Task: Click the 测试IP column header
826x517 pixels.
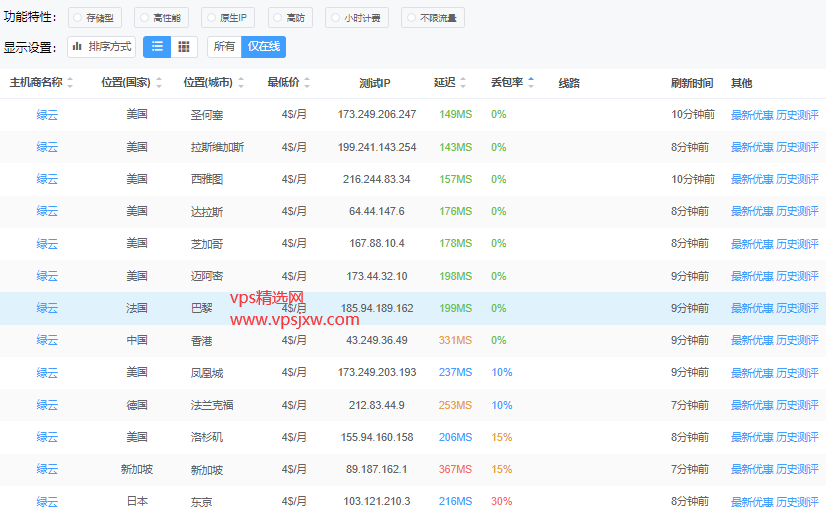Action: coord(375,83)
